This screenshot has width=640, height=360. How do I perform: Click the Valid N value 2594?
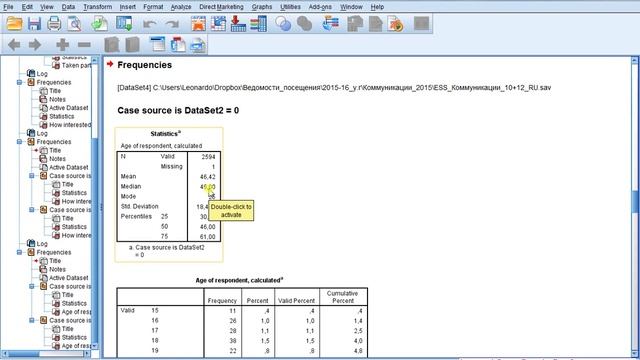click(x=208, y=157)
